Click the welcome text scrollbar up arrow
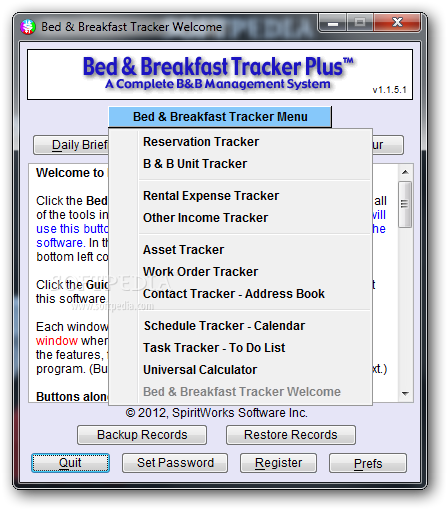The width and height of the screenshot is (448, 510). coord(405,172)
